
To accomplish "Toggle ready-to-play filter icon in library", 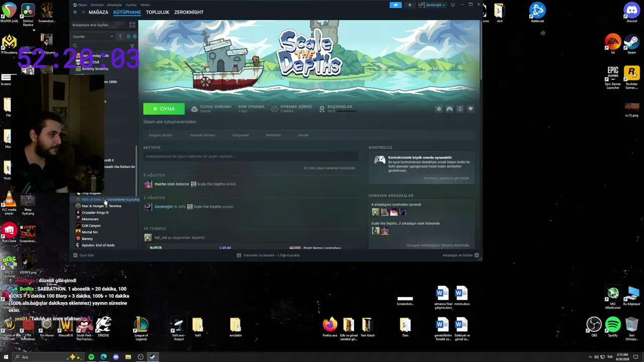I will (134, 37).
